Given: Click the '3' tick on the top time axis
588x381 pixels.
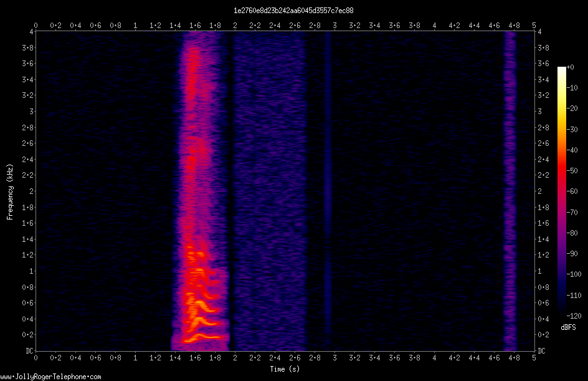Looking at the screenshot, I should pyautogui.click(x=334, y=26).
